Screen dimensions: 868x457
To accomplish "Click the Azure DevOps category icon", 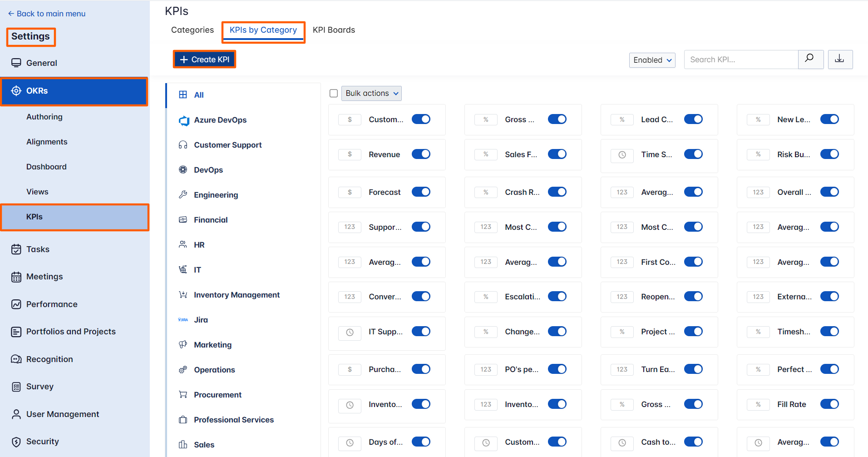I will tap(183, 120).
